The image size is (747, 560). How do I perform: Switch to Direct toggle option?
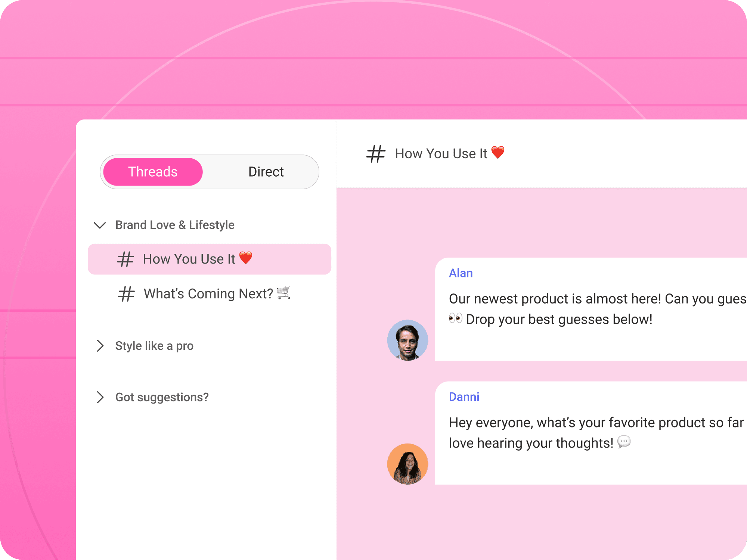pyautogui.click(x=266, y=172)
